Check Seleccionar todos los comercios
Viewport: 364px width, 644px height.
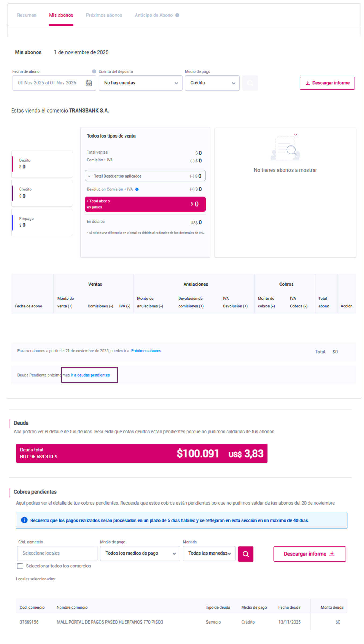(x=20, y=566)
